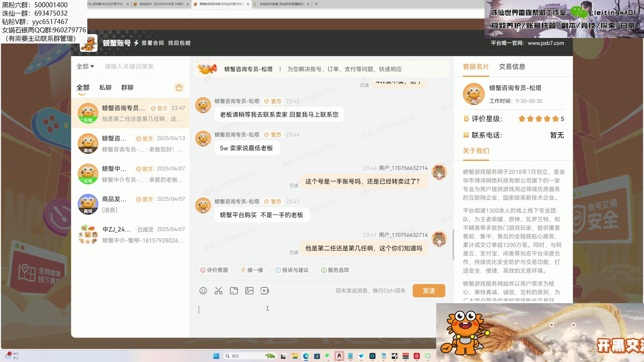The width and height of the screenshot is (644, 362).
Task: Select the 全部 conversations tab
Action: tap(83, 87)
